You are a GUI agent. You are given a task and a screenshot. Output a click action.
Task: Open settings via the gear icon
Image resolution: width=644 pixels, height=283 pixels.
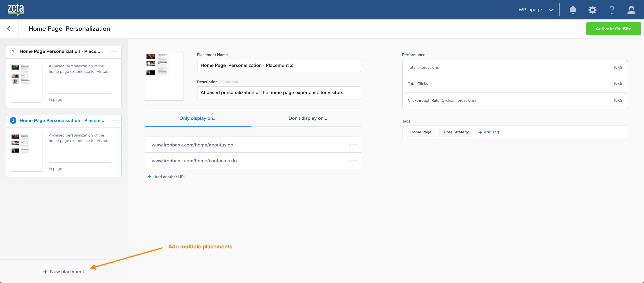pyautogui.click(x=592, y=10)
